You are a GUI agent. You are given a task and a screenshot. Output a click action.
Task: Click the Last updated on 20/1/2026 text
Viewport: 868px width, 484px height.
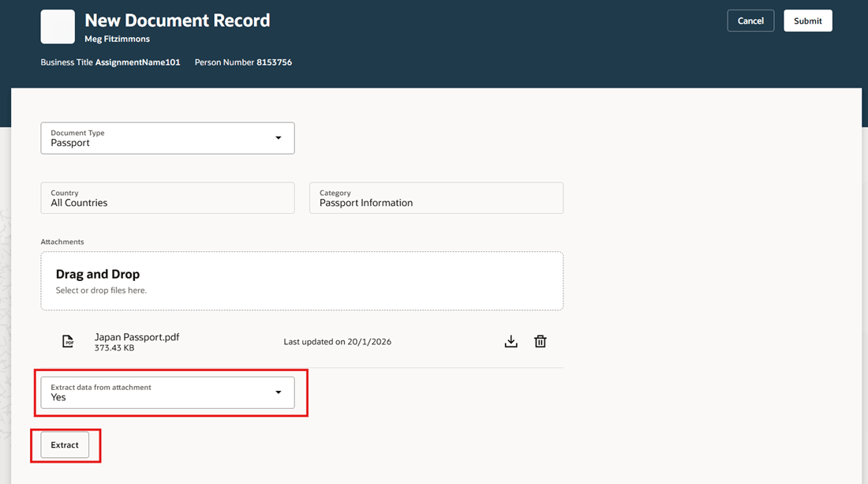(337, 342)
